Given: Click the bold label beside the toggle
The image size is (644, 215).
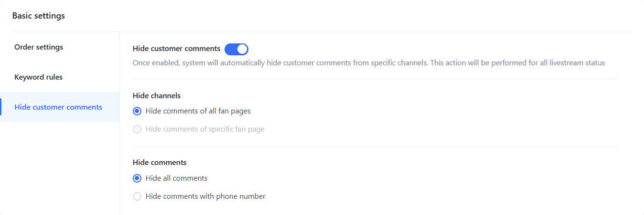Looking at the screenshot, I should point(176,49).
